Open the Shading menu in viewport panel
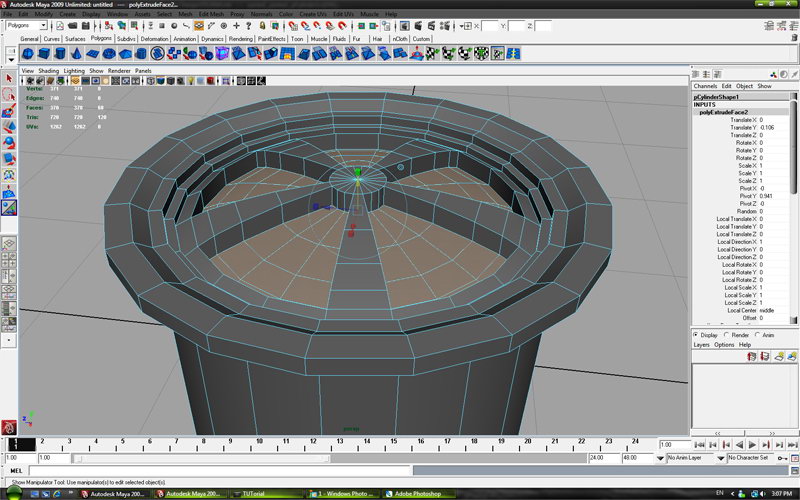The image size is (800, 500). (49, 71)
